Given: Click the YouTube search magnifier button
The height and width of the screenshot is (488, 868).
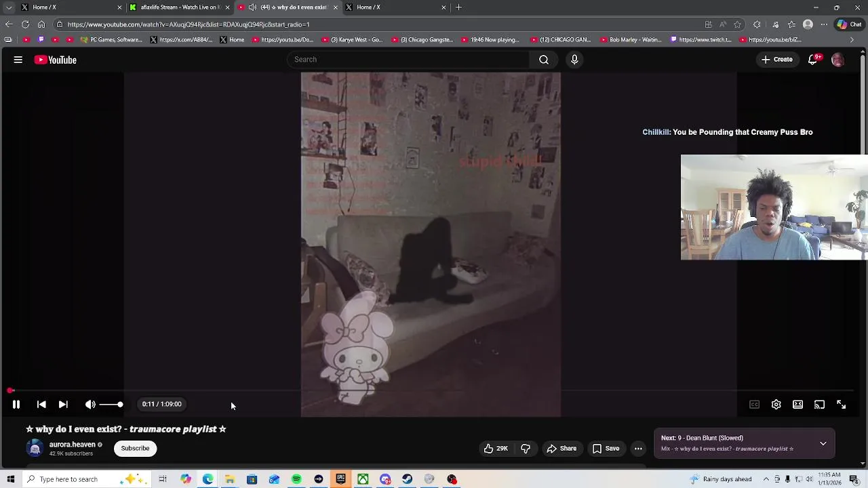Looking at the screenshot, I should (x=544, y=60).
